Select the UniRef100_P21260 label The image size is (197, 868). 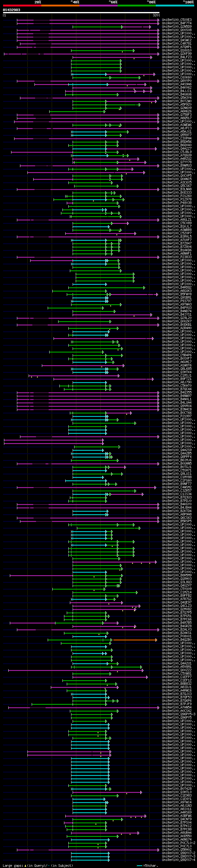[177, 196]
